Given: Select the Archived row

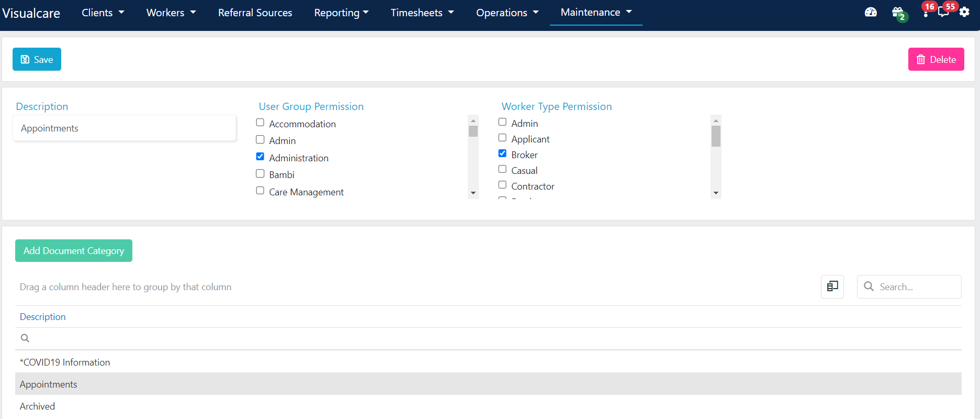Looking at the screenshot, I should tap(488, 406).
